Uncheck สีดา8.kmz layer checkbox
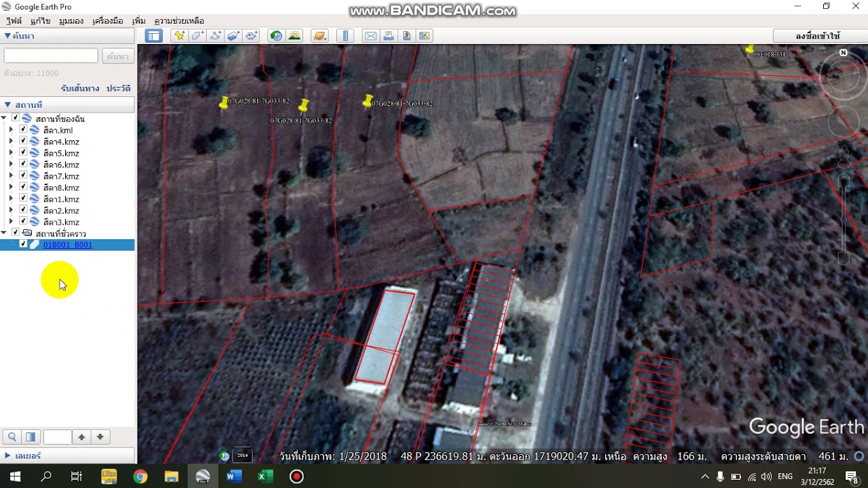 [23, 188]
